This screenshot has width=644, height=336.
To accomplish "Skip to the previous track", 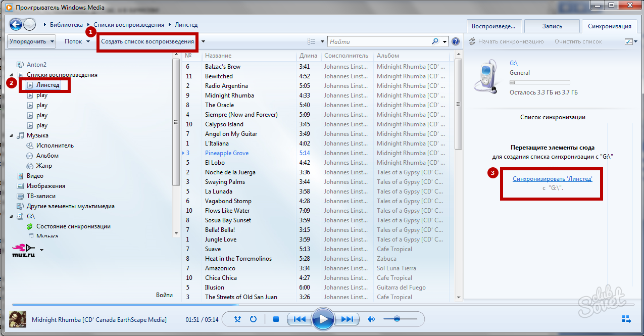I will pos(299,319).
